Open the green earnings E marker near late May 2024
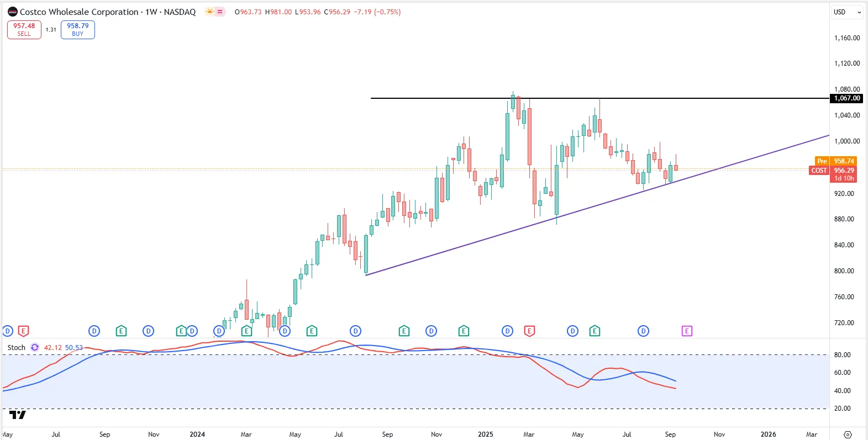 (312, 331)
